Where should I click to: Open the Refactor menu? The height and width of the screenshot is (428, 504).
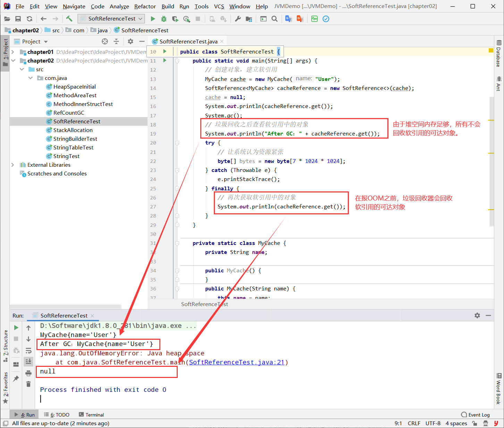(145, 6)
